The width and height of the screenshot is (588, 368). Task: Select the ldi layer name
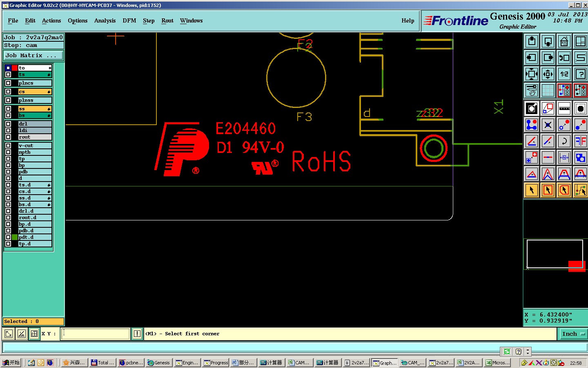(x=35, y=130)
